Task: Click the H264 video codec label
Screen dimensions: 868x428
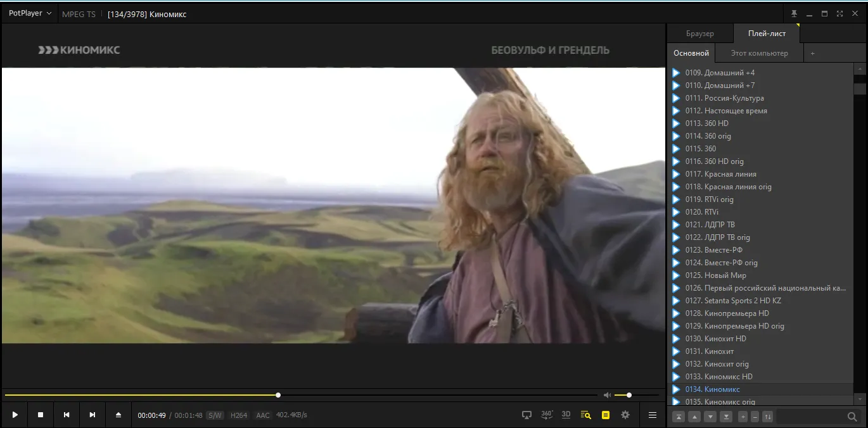Action: [239, 415]
